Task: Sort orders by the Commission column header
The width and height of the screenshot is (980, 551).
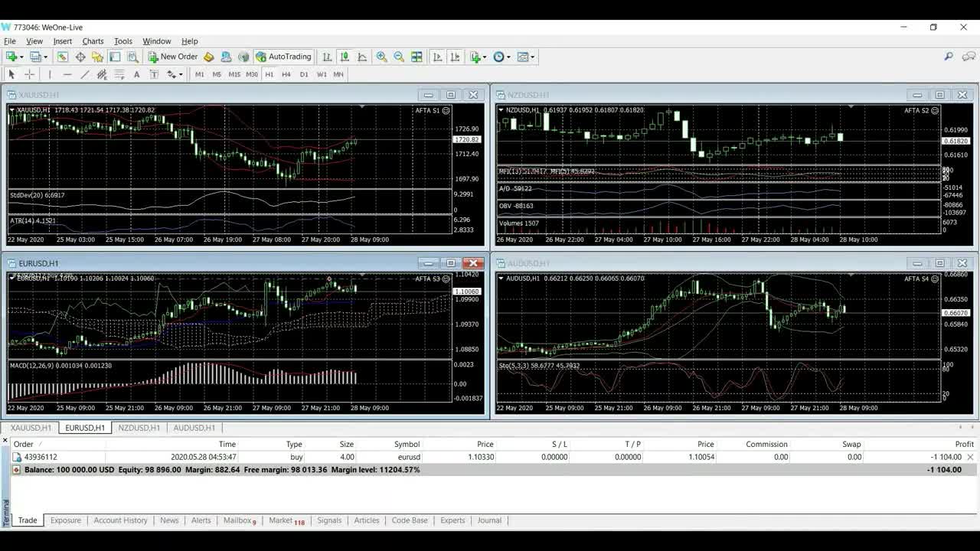Action: coord(766,444)
